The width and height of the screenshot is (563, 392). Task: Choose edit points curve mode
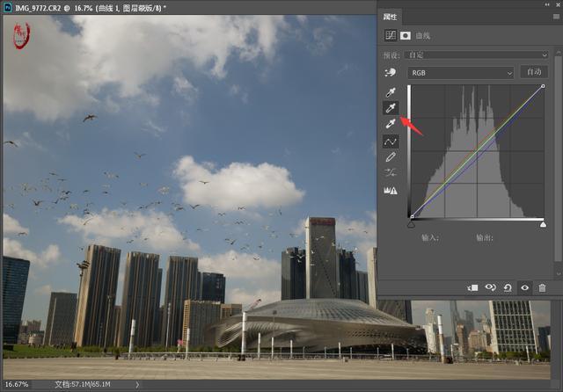[x=391, y=141]
